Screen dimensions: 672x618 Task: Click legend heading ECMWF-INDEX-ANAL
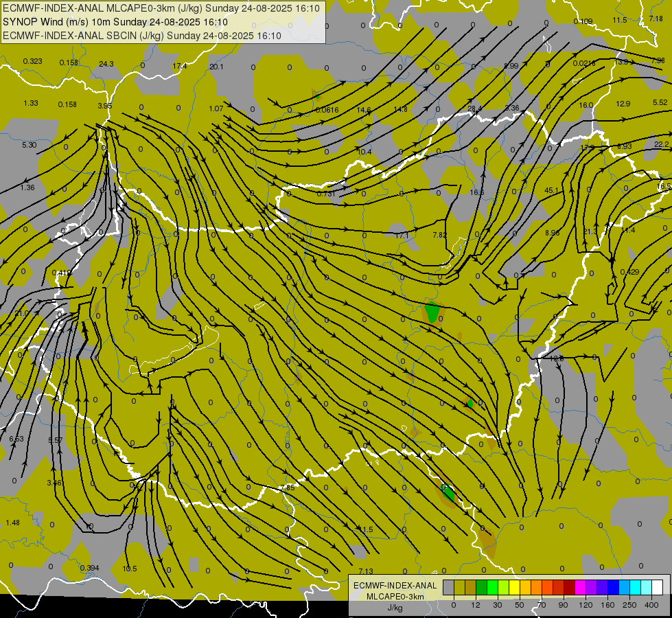tap(395, 586)
